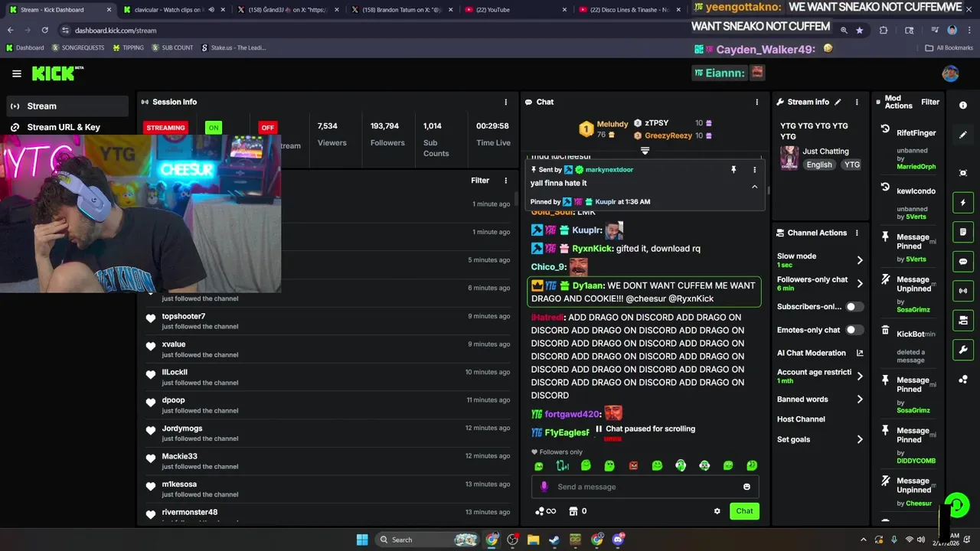Viewport: 980px width, 551px height.
Task: Click the YTG tag in Stream info
Action: coord(851,165)
